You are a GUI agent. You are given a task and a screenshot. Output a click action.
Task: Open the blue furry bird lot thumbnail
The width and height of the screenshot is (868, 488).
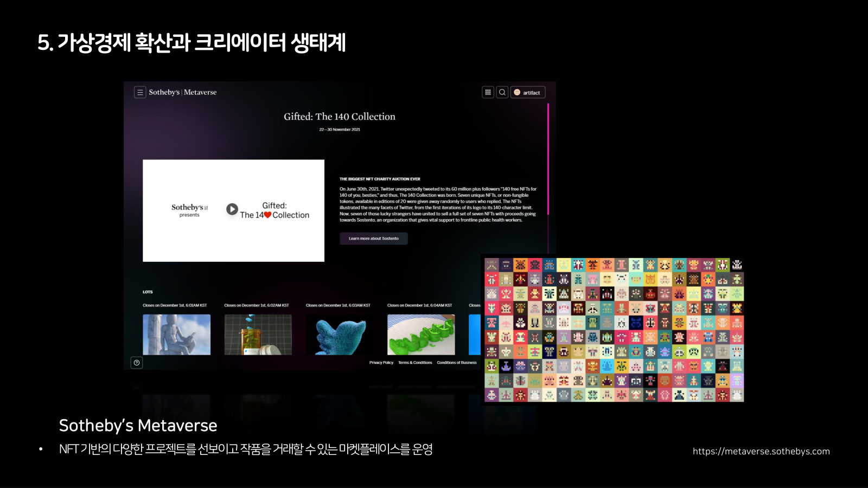tap(340, 335)
